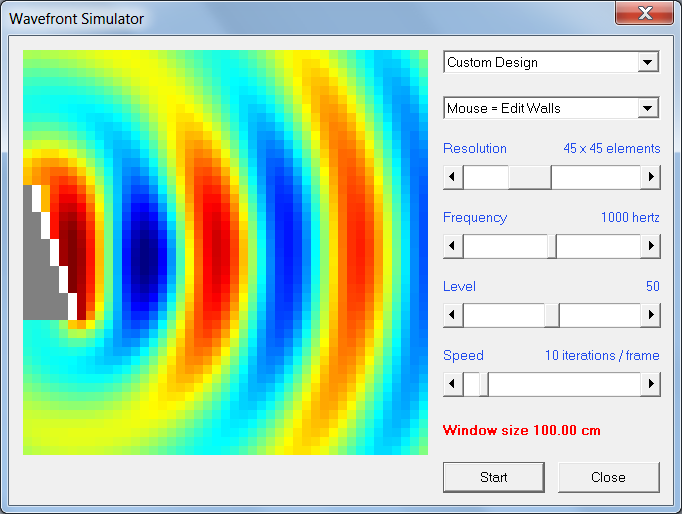Click the 'Resolution' label

click(475, 148)
